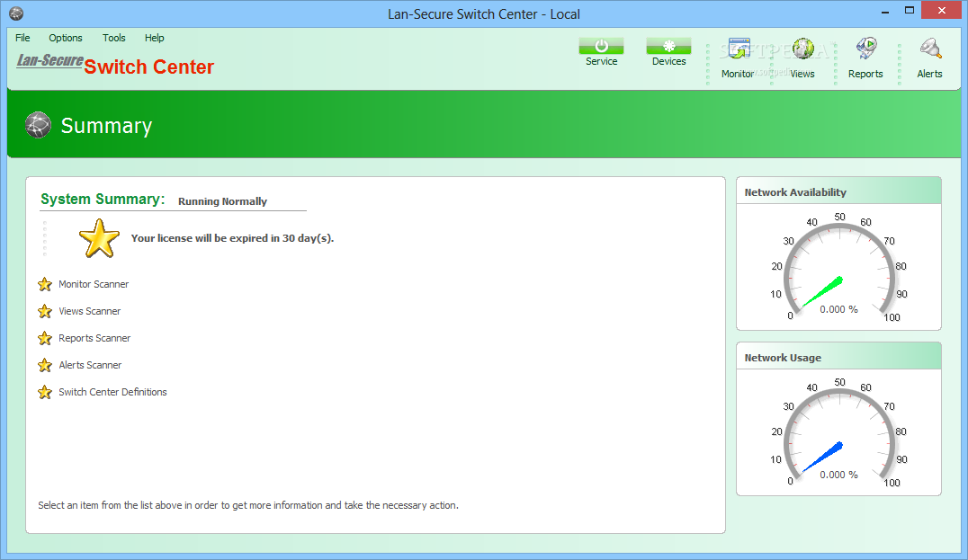Open the Reports icon

[866, 49]
